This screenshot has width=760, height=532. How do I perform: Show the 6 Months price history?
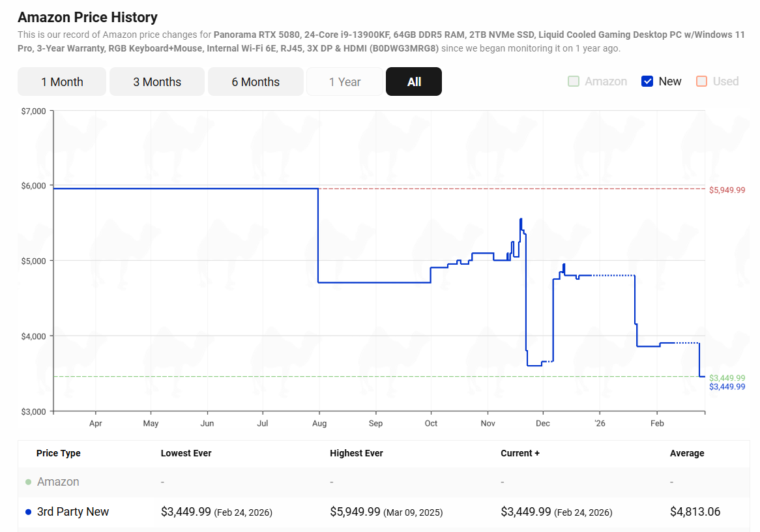pyautogui.click(x=256, y=81)
